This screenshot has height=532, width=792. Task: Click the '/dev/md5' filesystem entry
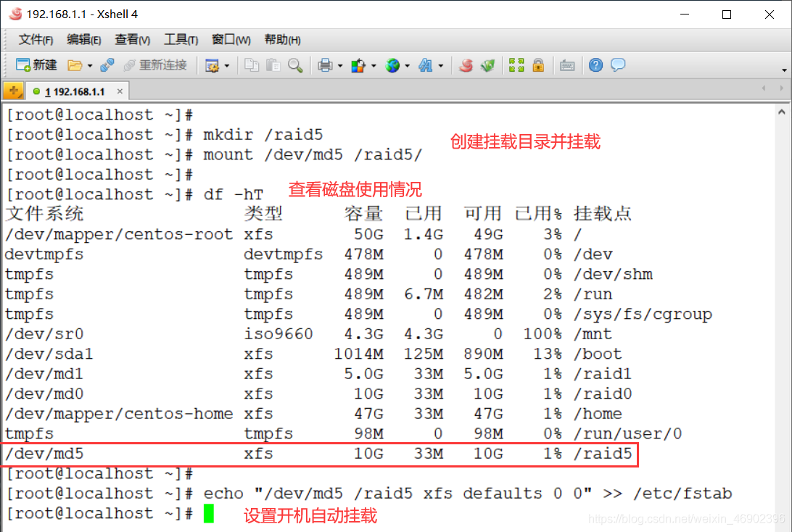[44, 454]
